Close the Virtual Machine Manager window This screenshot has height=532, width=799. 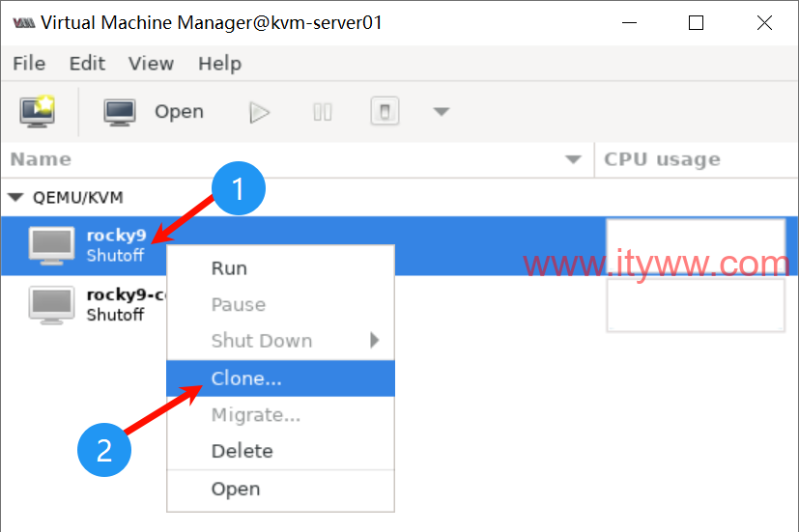[x=764, y=22]
